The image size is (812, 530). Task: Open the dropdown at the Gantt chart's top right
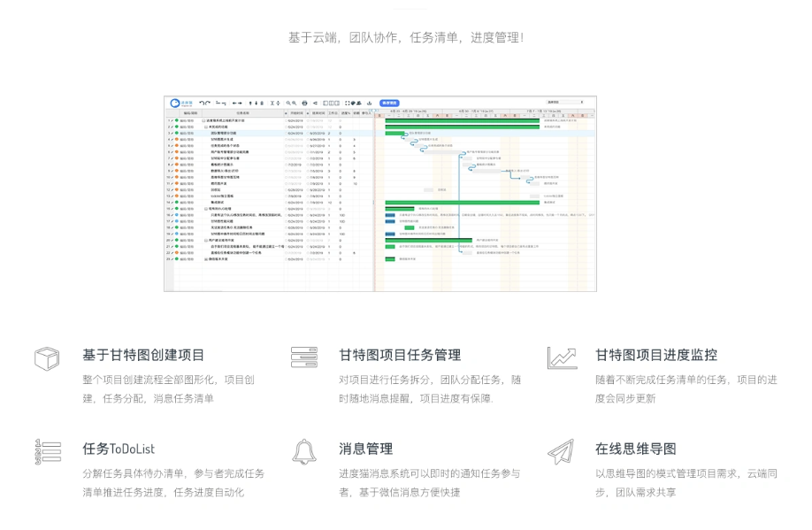click(565, 102)
